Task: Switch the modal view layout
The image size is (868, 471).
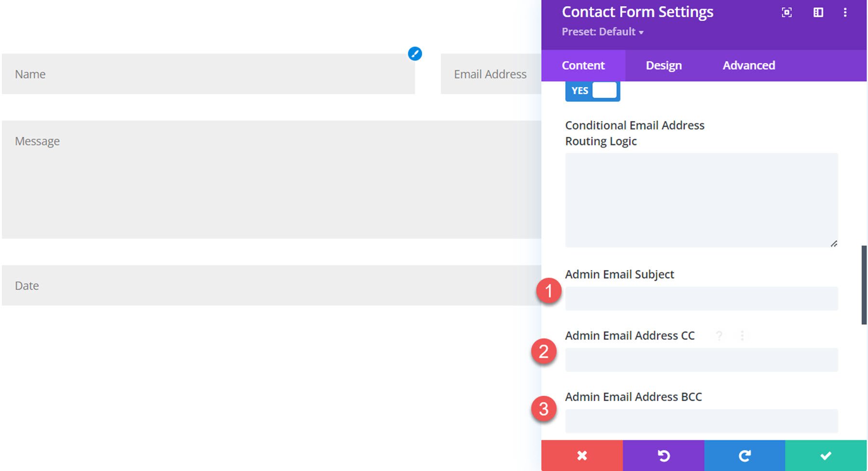Action: [818, 13]
